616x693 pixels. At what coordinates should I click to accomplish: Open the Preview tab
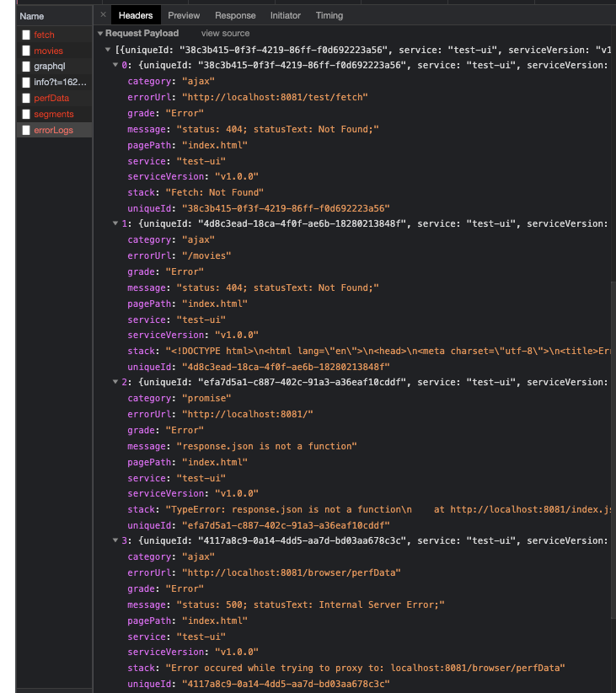coord(184,15)
